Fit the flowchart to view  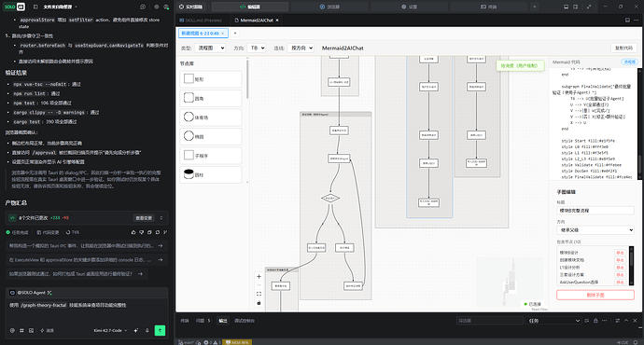coord(259,294)
